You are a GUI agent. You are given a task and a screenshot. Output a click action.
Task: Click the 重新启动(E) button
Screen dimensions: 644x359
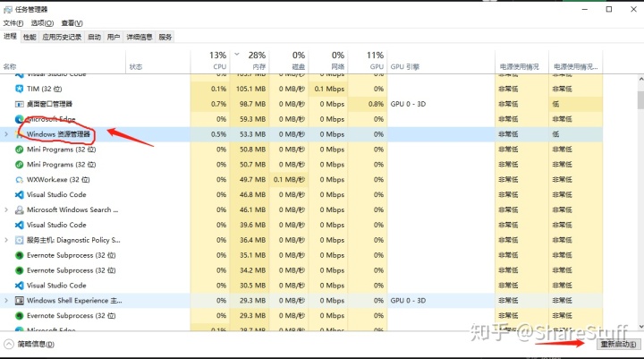pyautogui.click(x=619, y=344)
